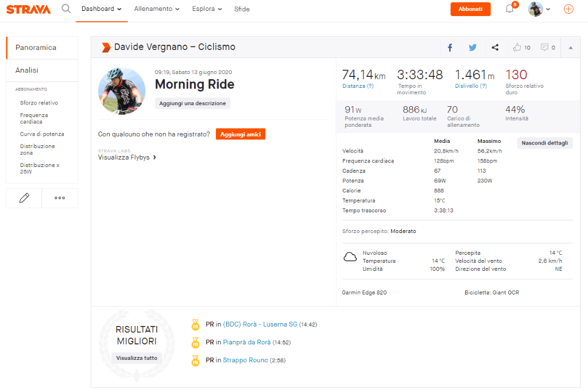Share the ride on Twitter
Screen dimensions: 588x392
[473, 47]
